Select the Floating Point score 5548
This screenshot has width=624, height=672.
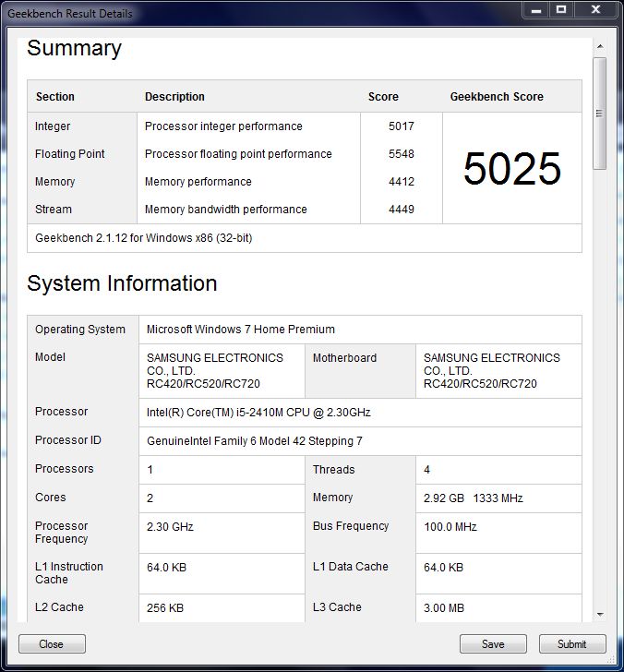(x=402, y=154)
